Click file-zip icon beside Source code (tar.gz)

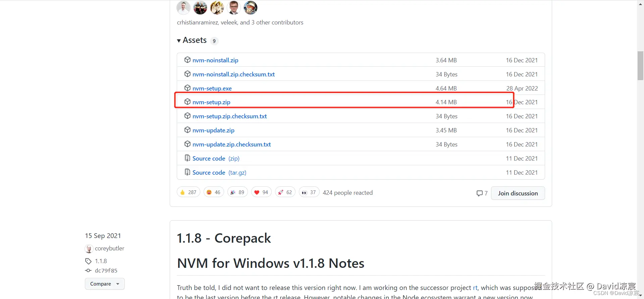[187, 172]
